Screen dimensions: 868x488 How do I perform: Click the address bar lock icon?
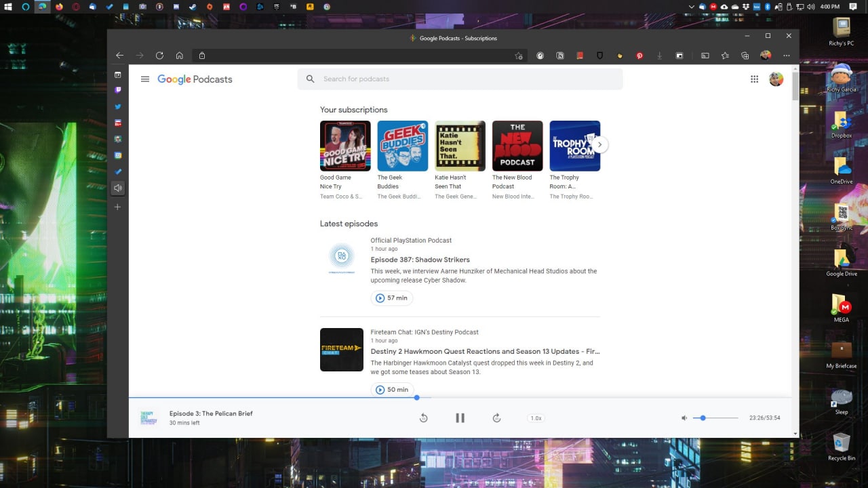(x=201, y=56)
